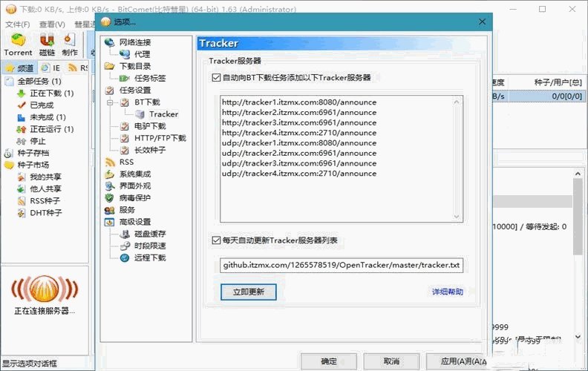The height and width of the screenshot is (371, 588).
Task: Select 未完成 (1) in sidebar
Action: click(48, 117)
